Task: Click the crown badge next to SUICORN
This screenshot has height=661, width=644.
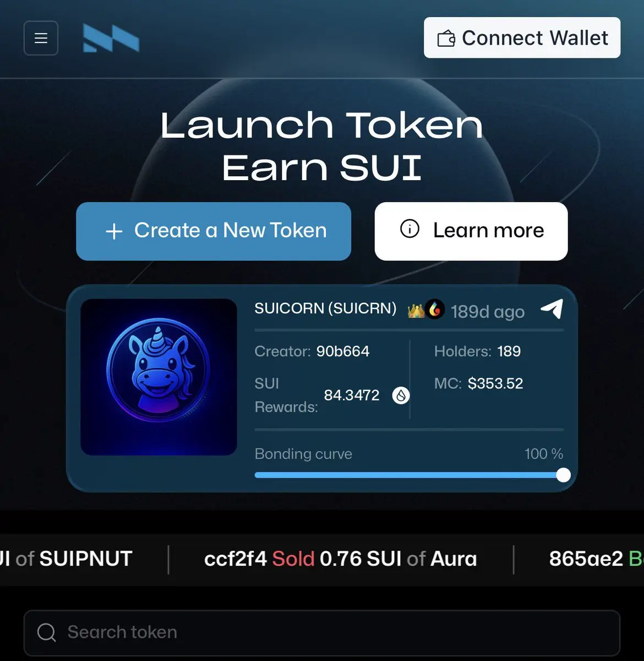Action: [x=416, y=311]
